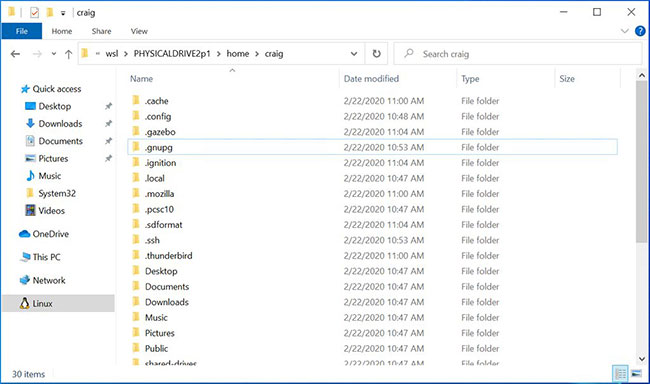Open Pictures under Quick access
This screenshot has height=384, width=650.
[x=53, y=158]
